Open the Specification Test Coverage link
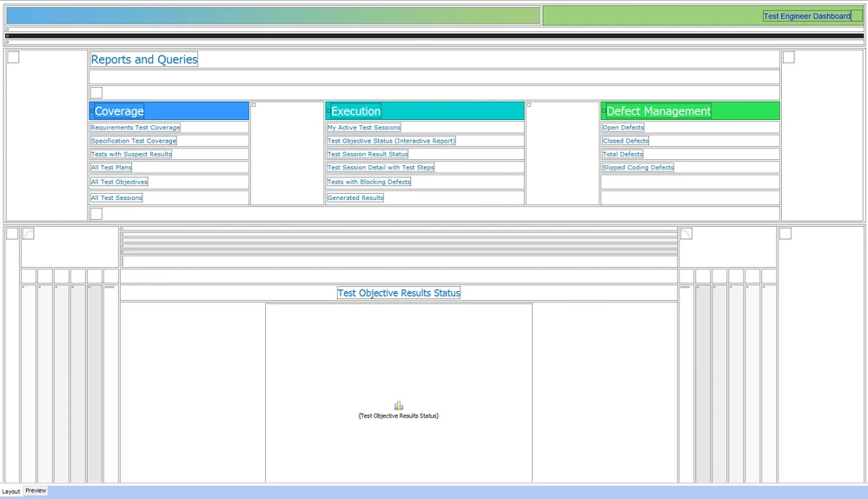This screenshot has width=868, height=499. click(134, 141)
